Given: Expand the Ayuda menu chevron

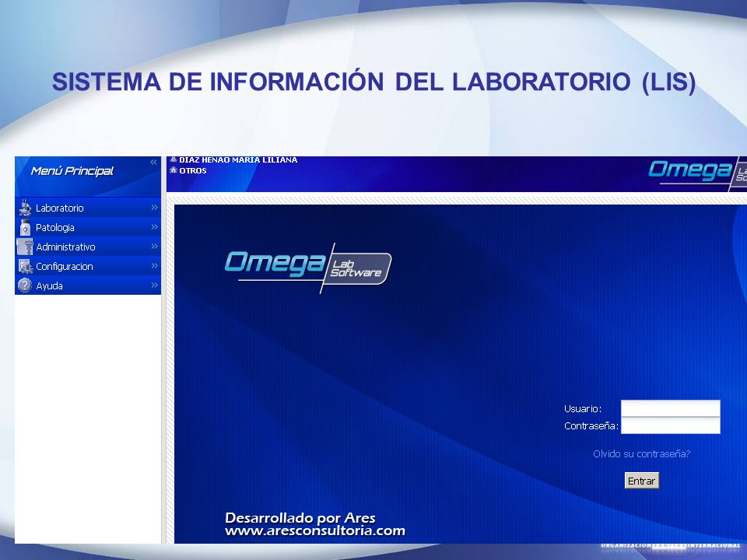Looking at the screenshot, I should [154, 285].
